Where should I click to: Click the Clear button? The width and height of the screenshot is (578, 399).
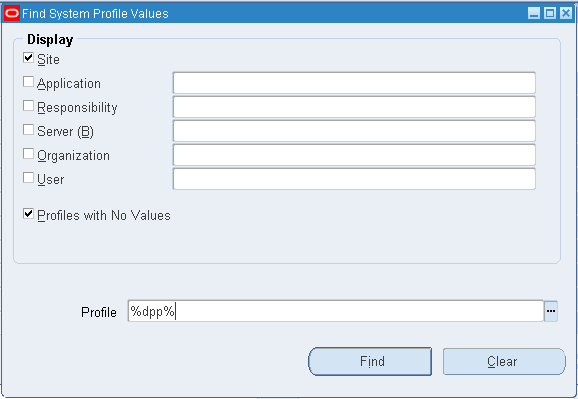[504, 361]
